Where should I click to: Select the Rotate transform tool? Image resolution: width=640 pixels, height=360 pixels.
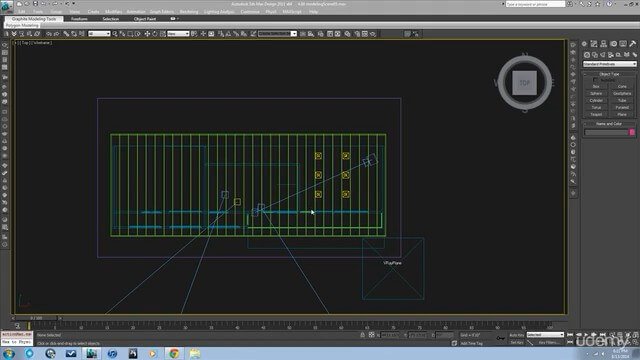pyautogui.click(x=155, y=34)
